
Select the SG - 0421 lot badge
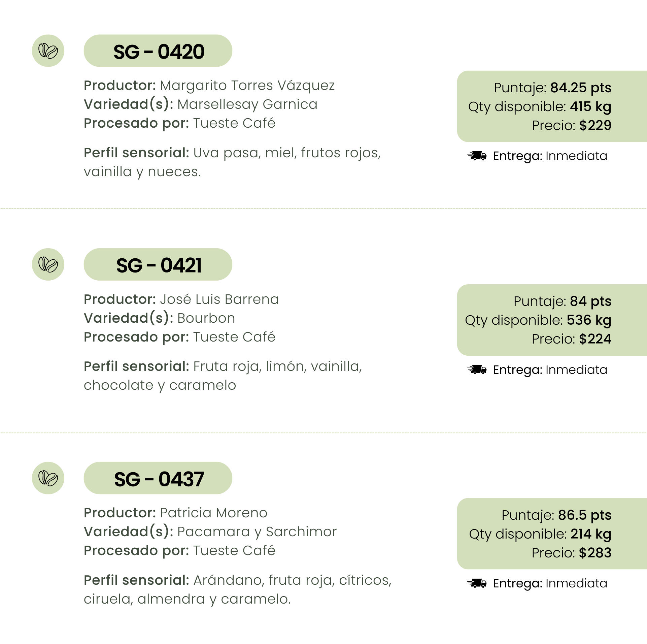point(158,264)
